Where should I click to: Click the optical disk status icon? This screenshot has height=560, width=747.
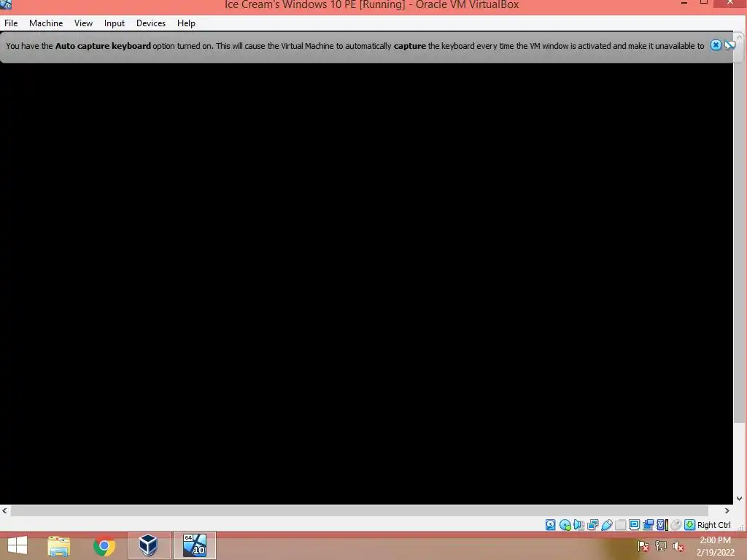tap(565, 525)
